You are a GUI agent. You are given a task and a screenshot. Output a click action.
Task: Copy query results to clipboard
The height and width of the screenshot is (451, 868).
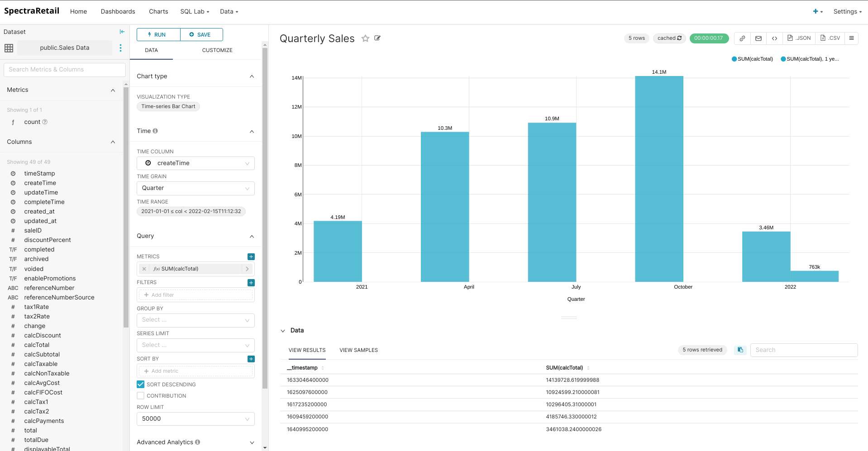click(x=740, y=350)
